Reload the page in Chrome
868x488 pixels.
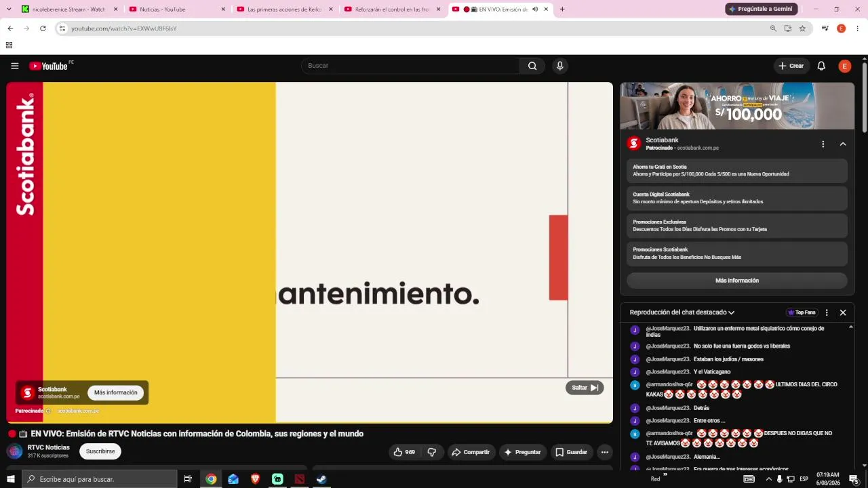coord(43,28)
